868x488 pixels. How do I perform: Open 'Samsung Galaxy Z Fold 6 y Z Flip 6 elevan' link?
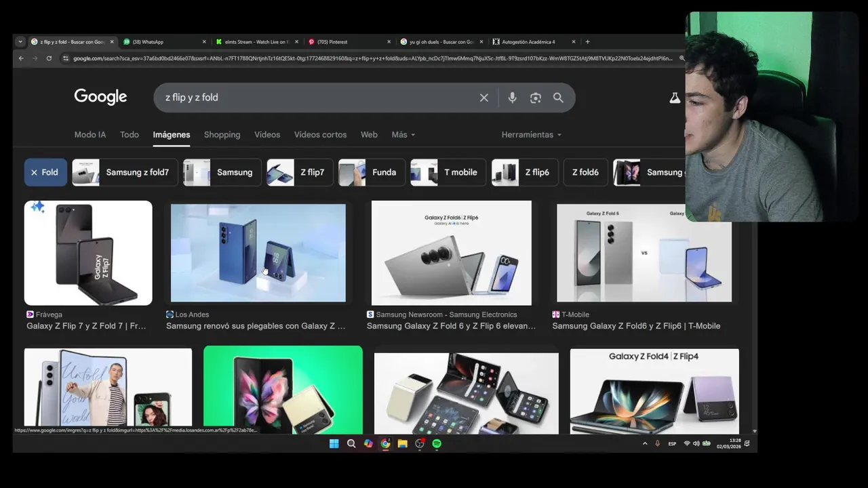(x=451, y=326)
